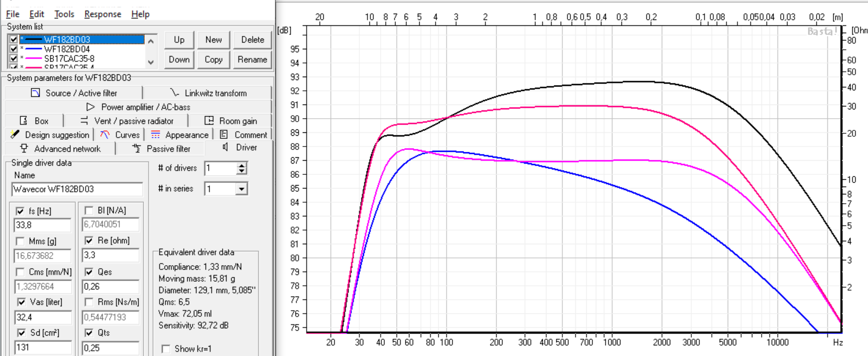Toggle the Qes checkbox
Image resolution: width=868 pixels, height=356 pixels.
(89, 272)
